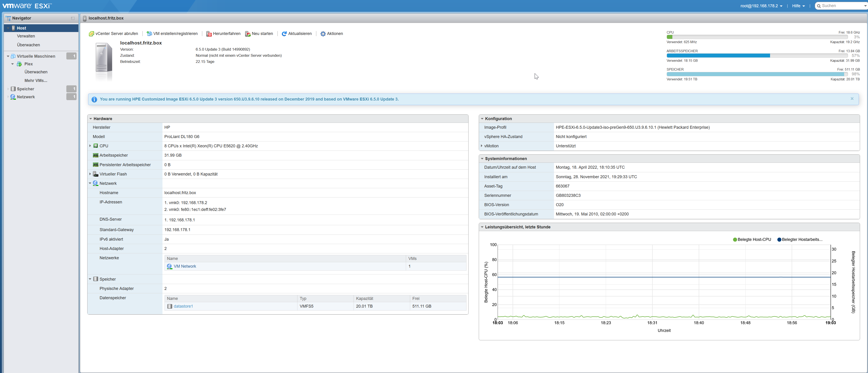Click the info icon in HPE banner
The height and width of the screenshot is (373, 868).
pyautogui.click(x=94, y=99)
